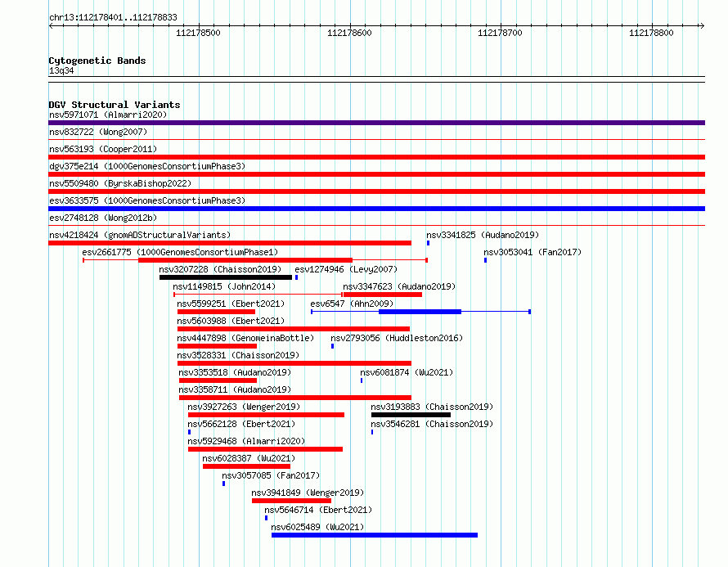Viewport: 728px width, 567px height.
Task: Open dgv375e214 (1000GenomesConsortiumPhase3) label
Action: click(x=147, y=166)
